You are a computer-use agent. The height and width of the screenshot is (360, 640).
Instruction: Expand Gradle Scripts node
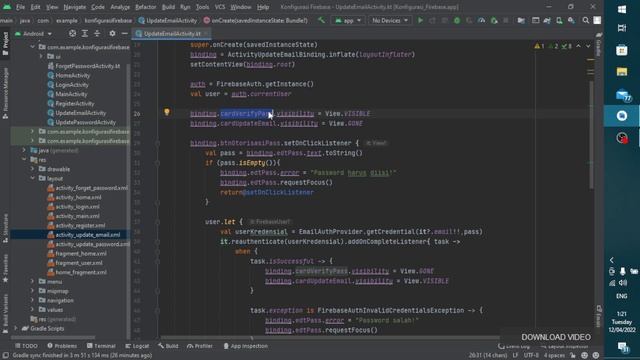coord(16,328)
